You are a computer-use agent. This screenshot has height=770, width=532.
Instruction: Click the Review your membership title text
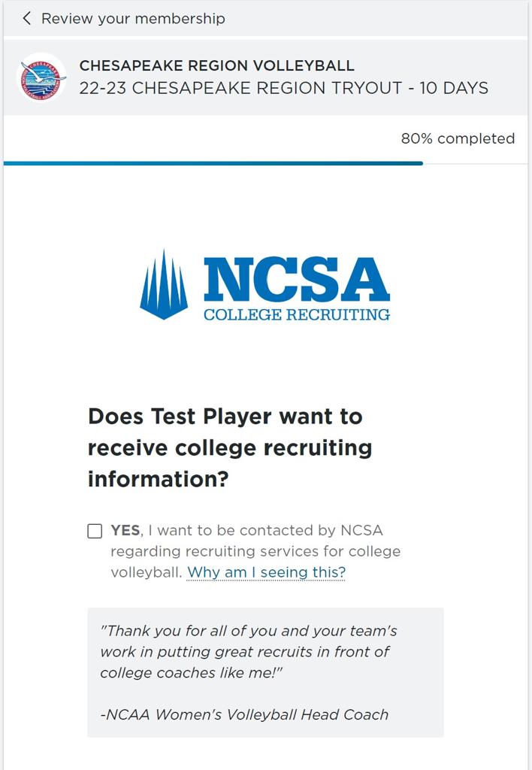pyautogui.click(x=134, y=19)
